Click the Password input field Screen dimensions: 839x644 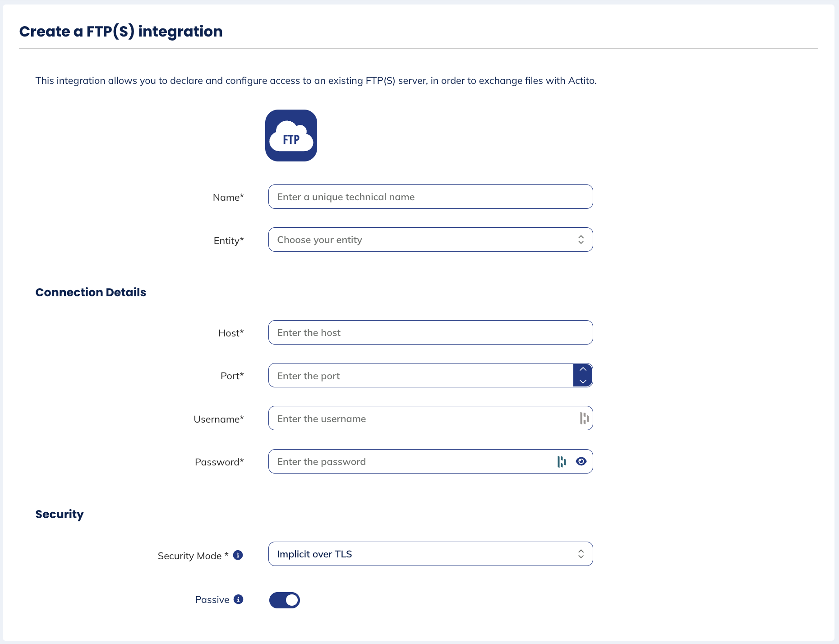coord(406,461)
